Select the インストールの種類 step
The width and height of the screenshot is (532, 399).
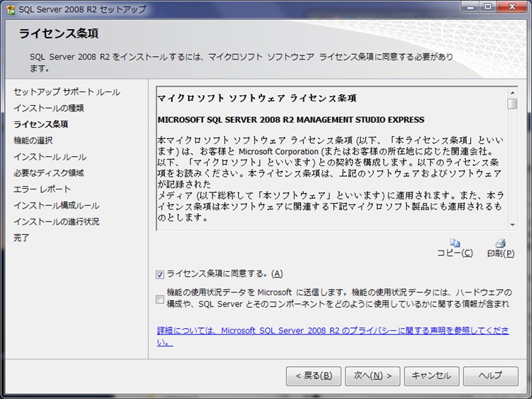pyautogui.click(x=48, y=108)
